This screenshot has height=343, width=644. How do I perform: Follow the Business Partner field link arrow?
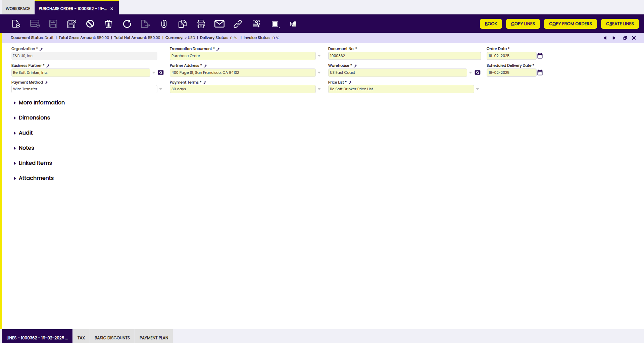48,66
